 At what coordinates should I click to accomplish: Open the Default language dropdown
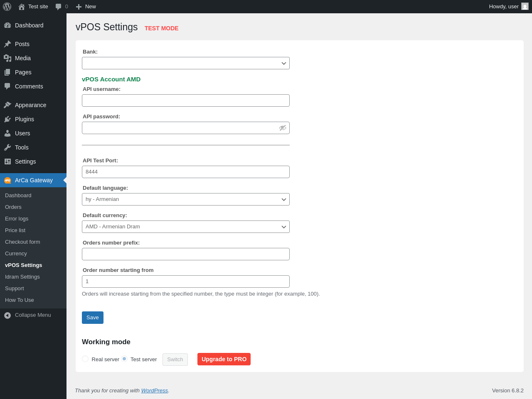pyautogui.click(x=186, y=199)
